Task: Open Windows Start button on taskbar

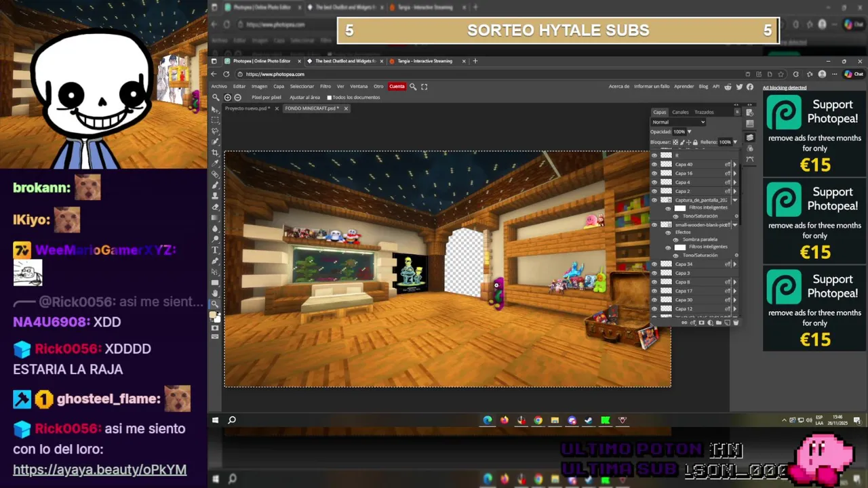Action: 216,420
